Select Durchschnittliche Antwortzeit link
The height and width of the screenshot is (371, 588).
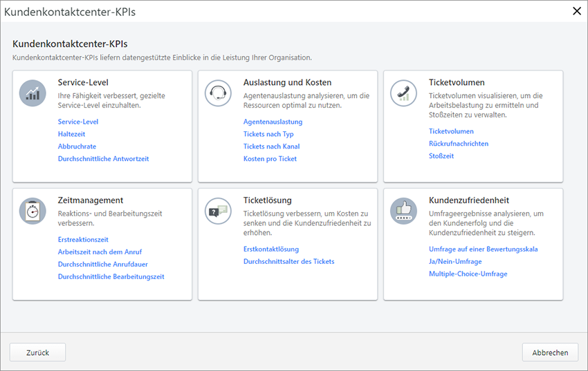point(103,159)
